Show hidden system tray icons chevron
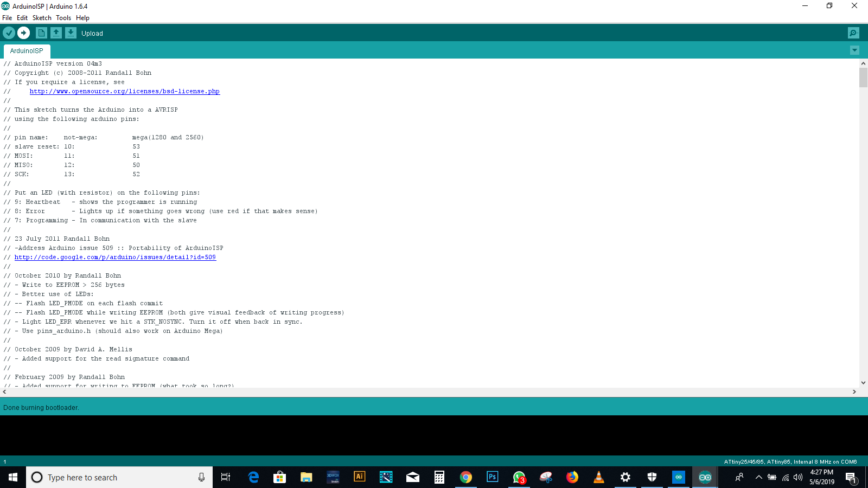Viewport: 868px width, 488px height. click(758, 477)
